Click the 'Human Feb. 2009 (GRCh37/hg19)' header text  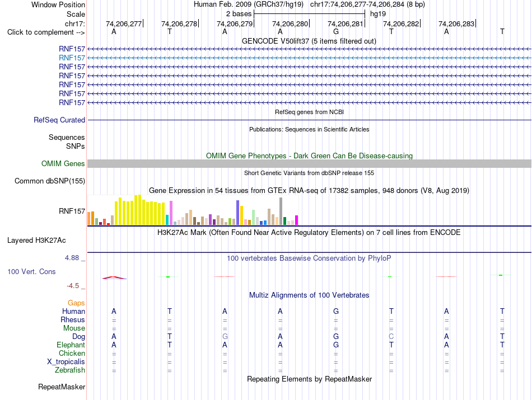pos(248,4)
